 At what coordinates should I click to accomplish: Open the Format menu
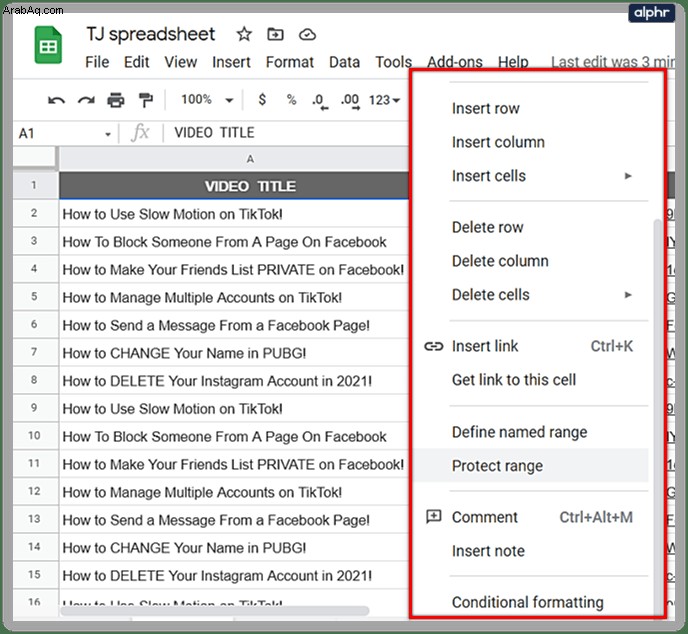[290, 62]
